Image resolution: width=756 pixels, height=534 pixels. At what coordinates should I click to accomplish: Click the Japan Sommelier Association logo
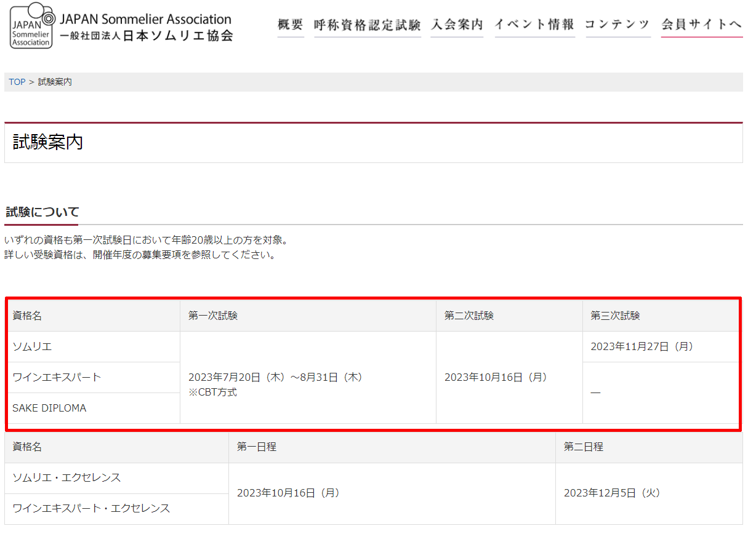(122, 26)
